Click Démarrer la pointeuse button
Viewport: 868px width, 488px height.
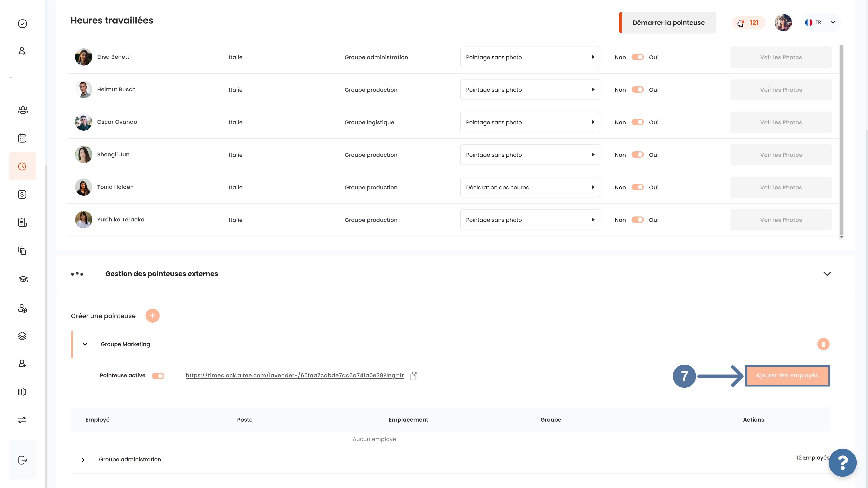tap(667, 23)
